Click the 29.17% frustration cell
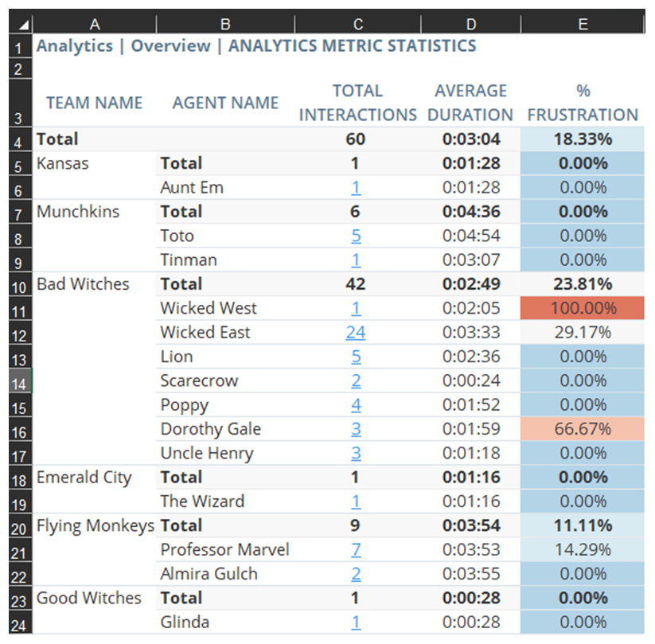655x644 pixels. point(583,333)
